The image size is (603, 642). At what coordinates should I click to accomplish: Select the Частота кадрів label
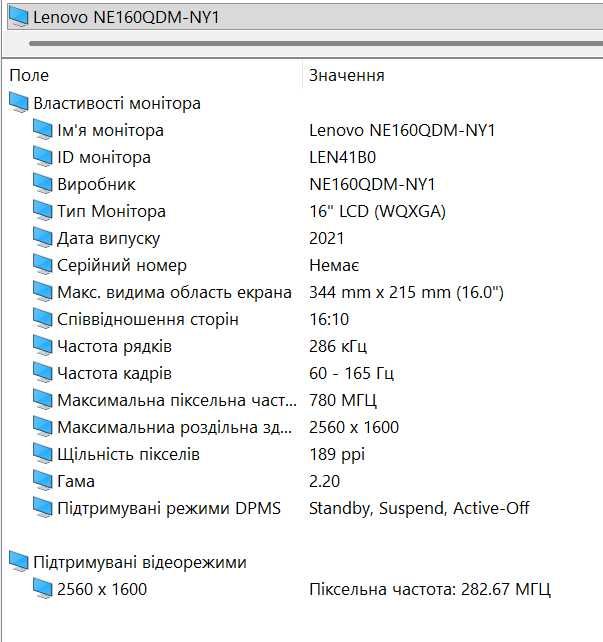114,373
